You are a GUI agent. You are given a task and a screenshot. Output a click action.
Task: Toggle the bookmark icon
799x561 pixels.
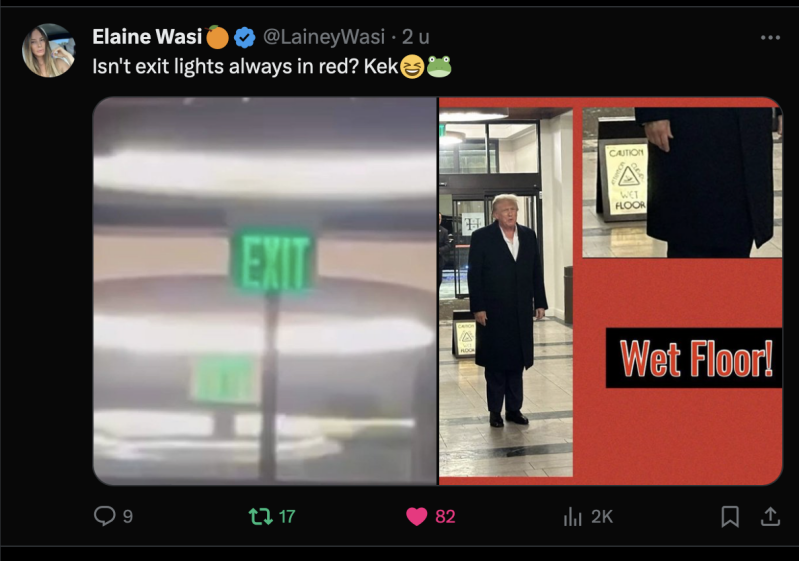pos(730,516)
